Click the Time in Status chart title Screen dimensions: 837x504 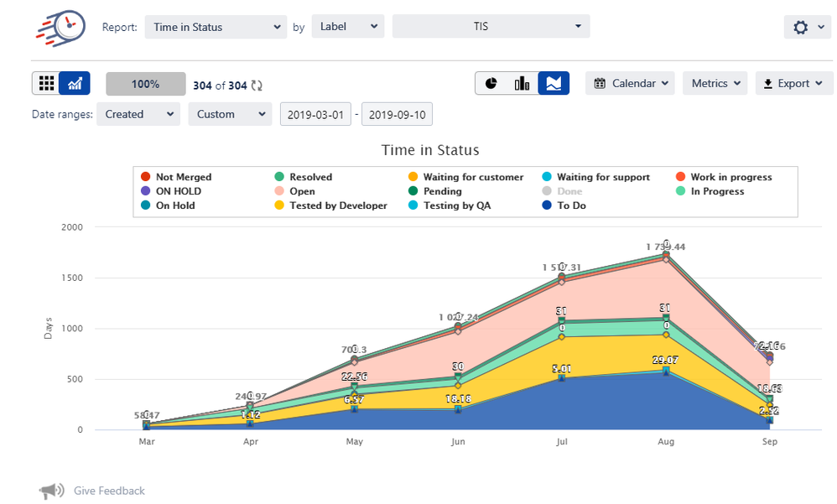click(430, 150)
